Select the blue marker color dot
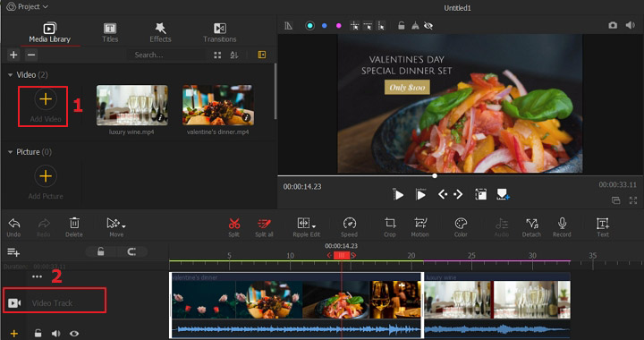Screen dimensions: 644x340 click(325, 26)
